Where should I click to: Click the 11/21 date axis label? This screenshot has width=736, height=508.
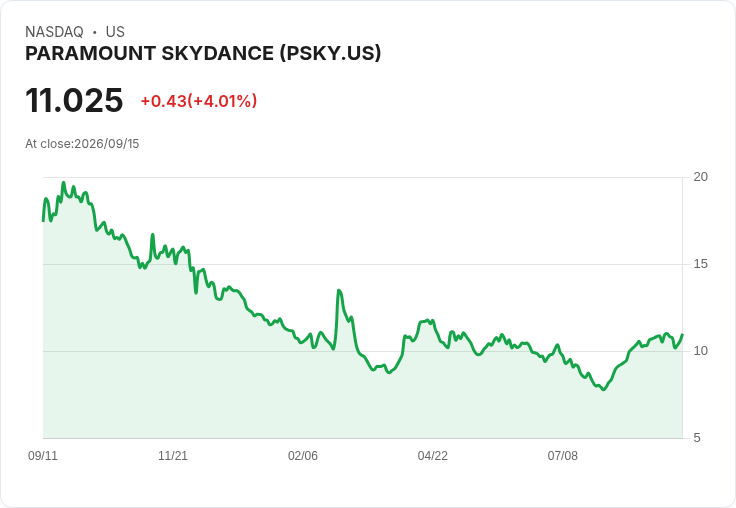pos(173,455)
